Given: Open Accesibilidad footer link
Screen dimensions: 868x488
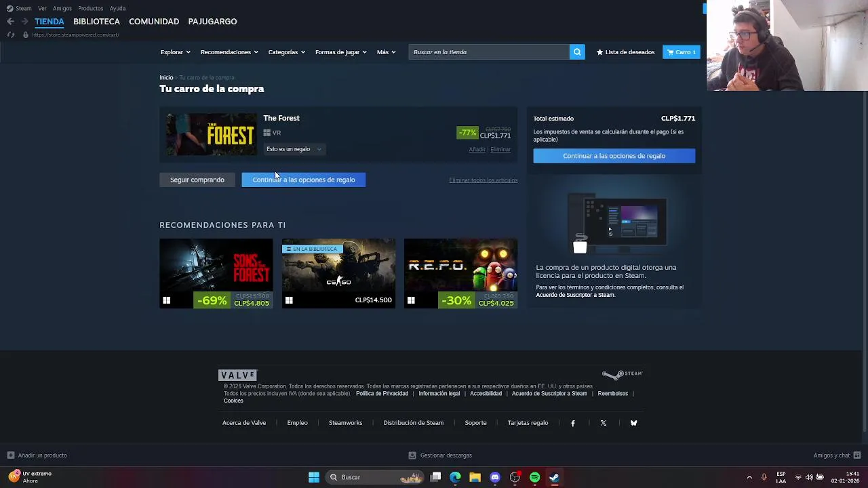Looking at the screenshot, I should click(x=486, y=394).
